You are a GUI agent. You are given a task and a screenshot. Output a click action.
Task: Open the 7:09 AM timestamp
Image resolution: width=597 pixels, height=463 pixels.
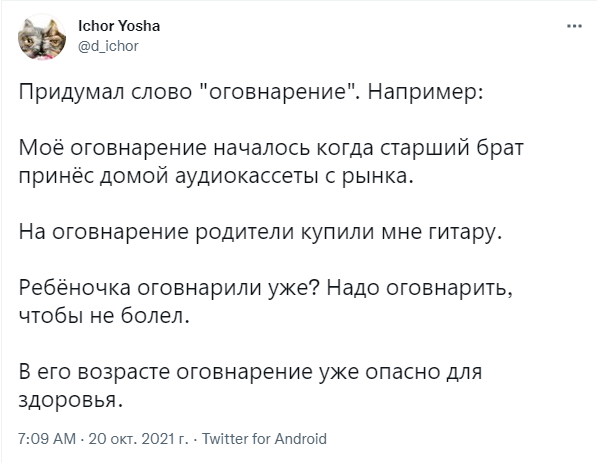[x=47, y=439]
